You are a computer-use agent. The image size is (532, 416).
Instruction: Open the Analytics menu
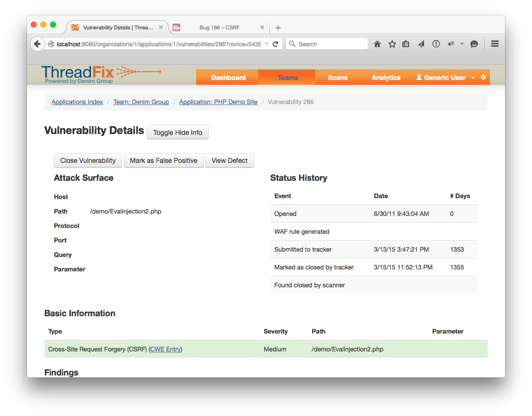point(386,77)
